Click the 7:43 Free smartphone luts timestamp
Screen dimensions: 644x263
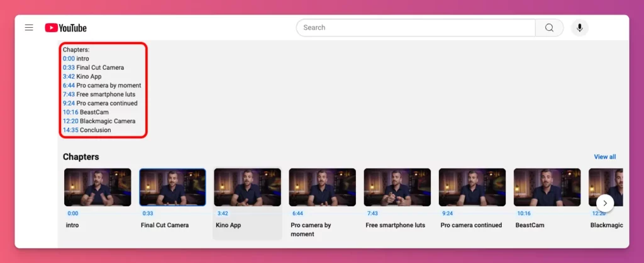pyautogui.click(x=69, y=94)
